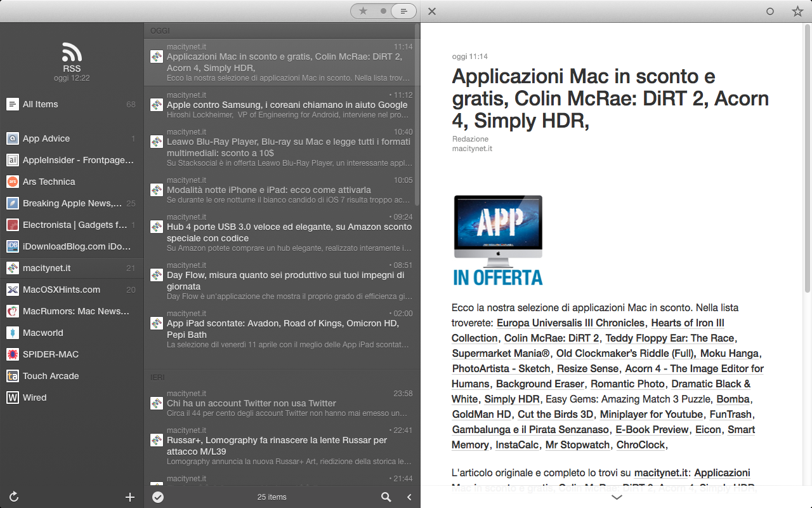Go to next article with down chevron
The image size is (812, 508).
tap(616, 497)
